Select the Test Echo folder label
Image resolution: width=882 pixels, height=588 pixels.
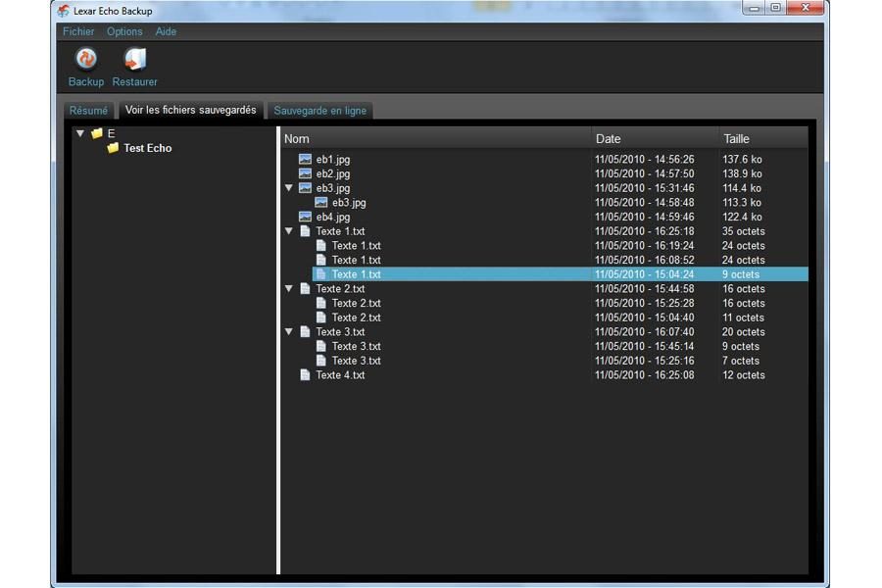click(148, 148)
